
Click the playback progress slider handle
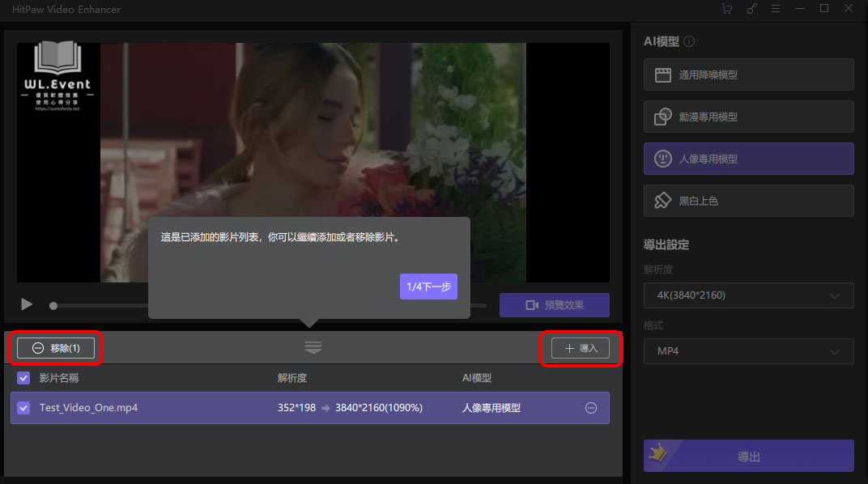53,306
